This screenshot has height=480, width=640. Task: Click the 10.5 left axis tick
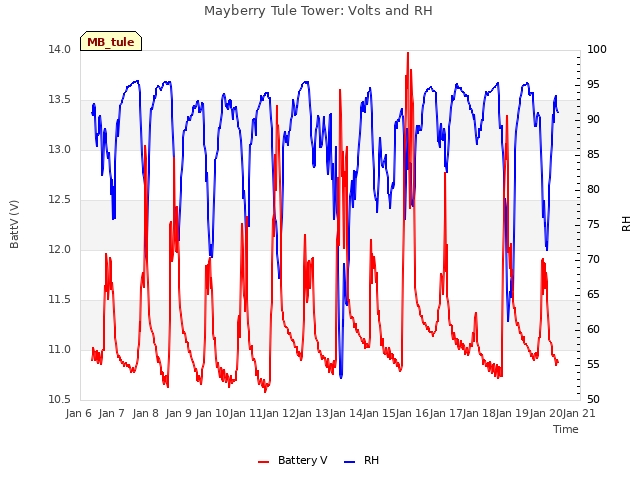pyautogui.click(x=59, y=400)
